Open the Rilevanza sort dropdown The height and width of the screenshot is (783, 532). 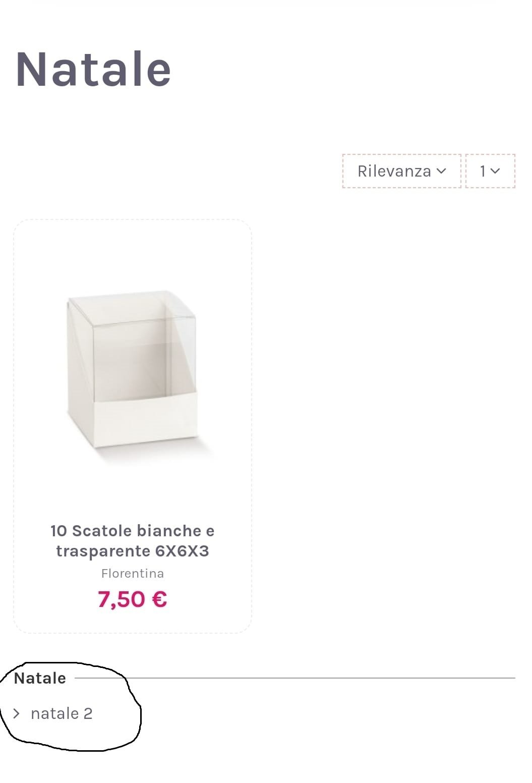coord(401,171)
